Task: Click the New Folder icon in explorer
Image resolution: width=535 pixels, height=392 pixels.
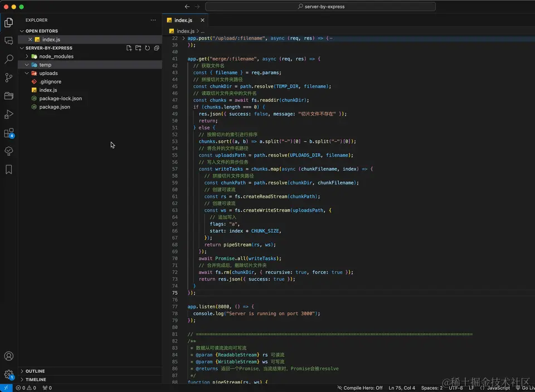Action: tap(138, 48)
